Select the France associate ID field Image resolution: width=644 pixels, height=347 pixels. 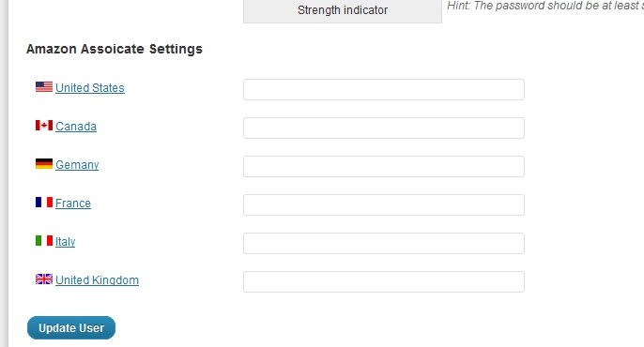[384, 204]
